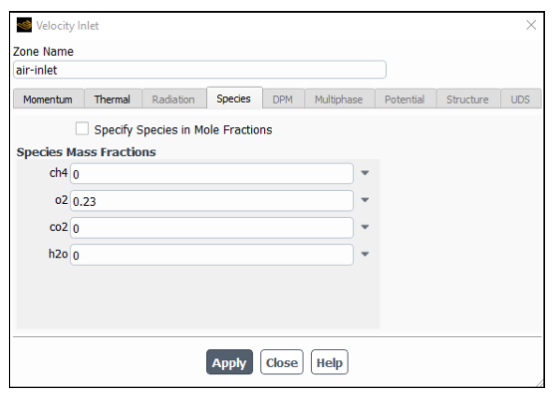Click the ch4 mass fraction input field
Screen dimensions: 554x395
click(212, 173)
